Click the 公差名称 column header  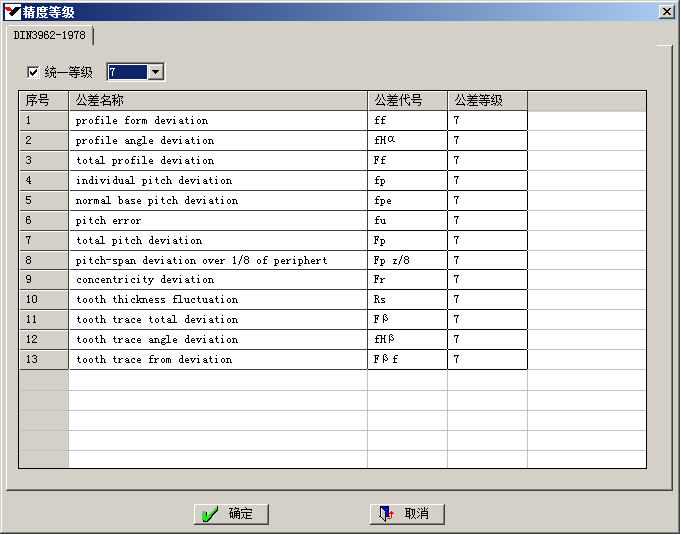coord(217,100)
